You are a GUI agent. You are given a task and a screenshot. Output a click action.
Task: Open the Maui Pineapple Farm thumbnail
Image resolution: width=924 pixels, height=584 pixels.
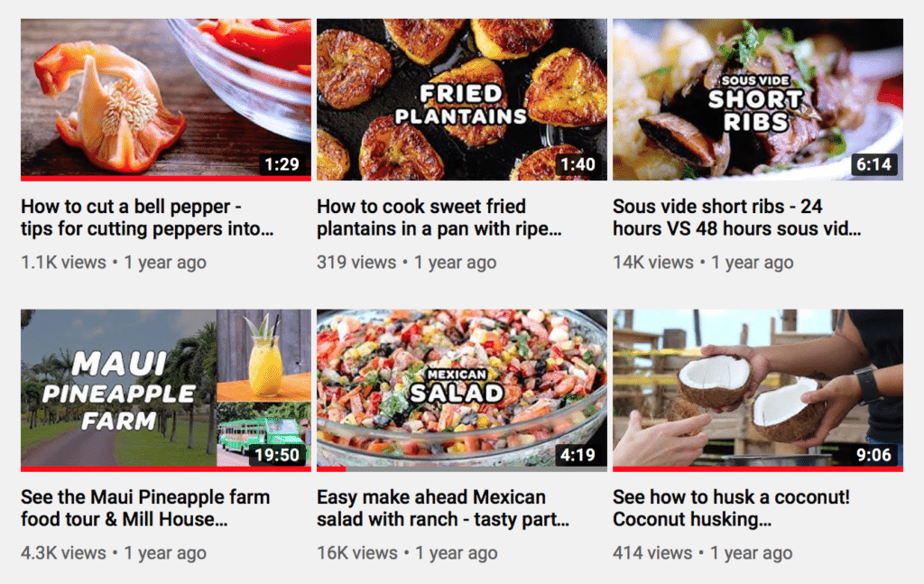[166, 390]
